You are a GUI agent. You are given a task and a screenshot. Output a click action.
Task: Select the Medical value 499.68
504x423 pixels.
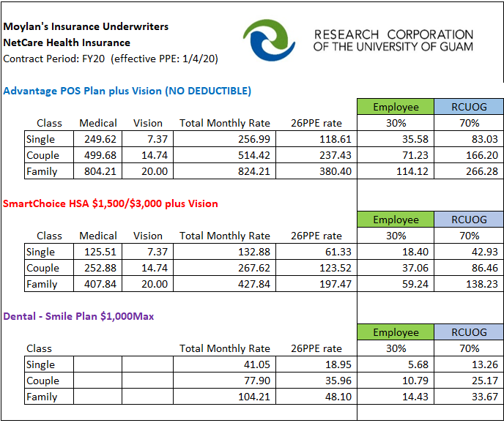tap(97, 155)
